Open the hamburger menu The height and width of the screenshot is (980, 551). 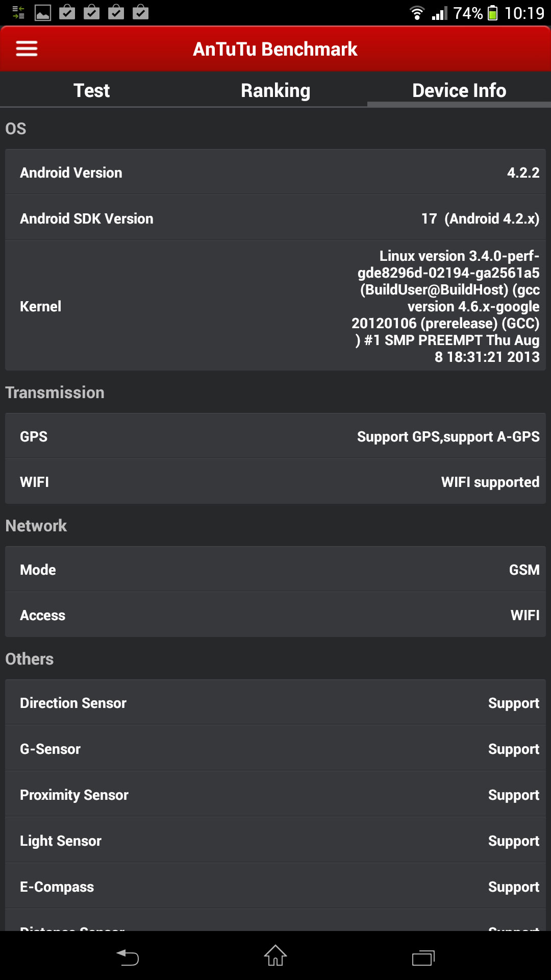(x=27, y=49)
